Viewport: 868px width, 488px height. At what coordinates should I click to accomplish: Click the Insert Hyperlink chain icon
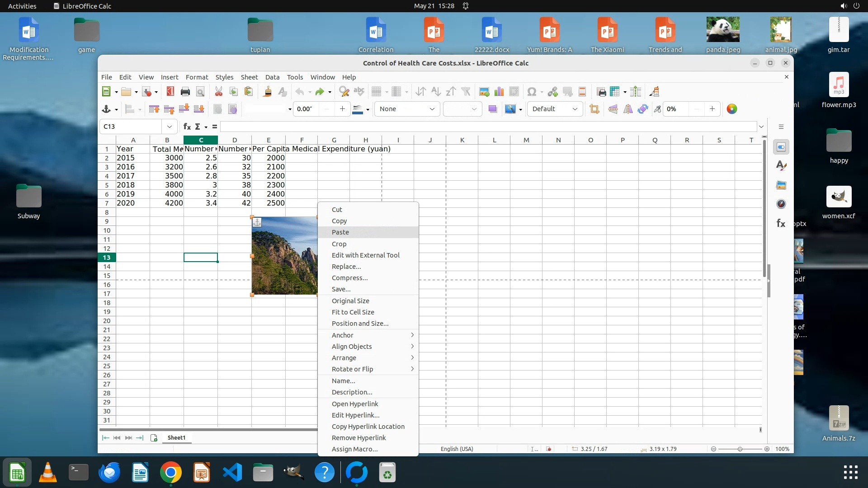click(x=552, y=92)
